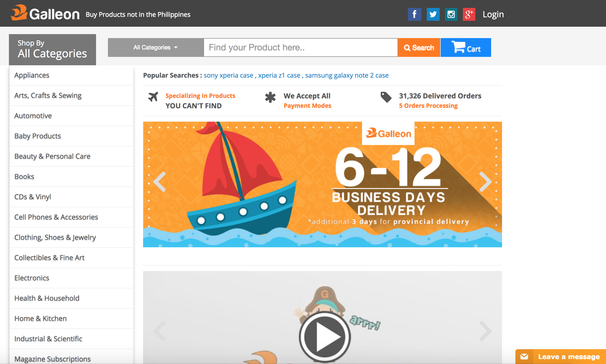Screen dimensions: 606x364
Task: Search for sony xperia case
Action: [228, 75]
